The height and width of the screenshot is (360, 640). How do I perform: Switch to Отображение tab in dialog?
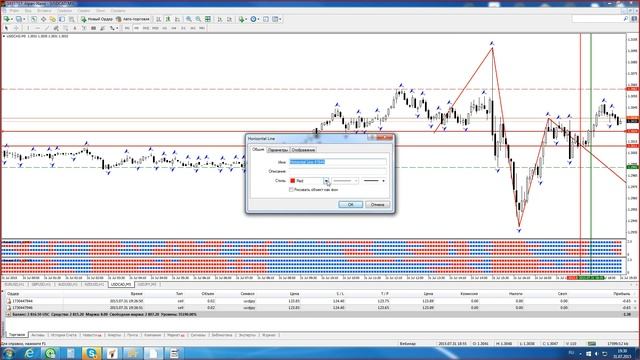[x=303, y=150]
